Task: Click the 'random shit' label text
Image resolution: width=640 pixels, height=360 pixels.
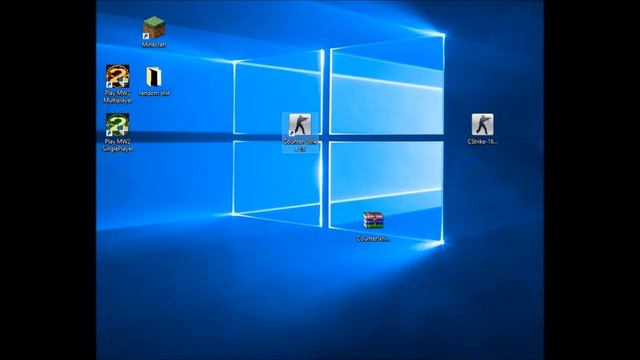Action: point(154,93)
